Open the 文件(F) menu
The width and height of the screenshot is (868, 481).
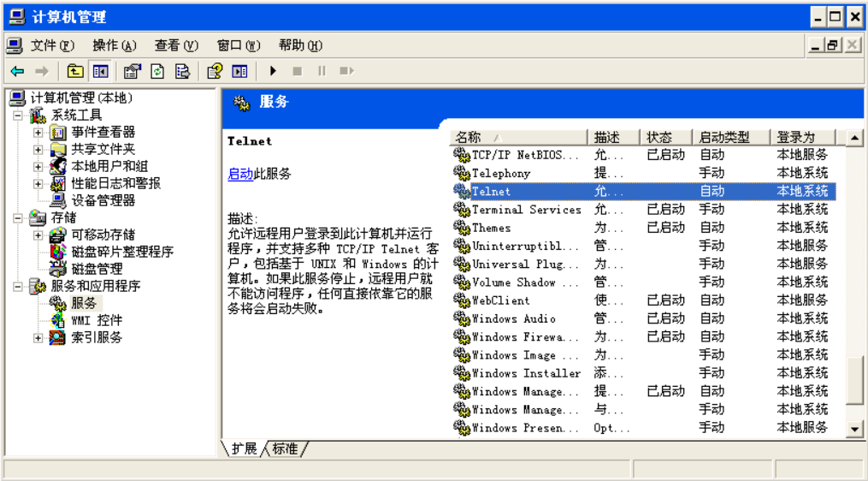[52, 45]
